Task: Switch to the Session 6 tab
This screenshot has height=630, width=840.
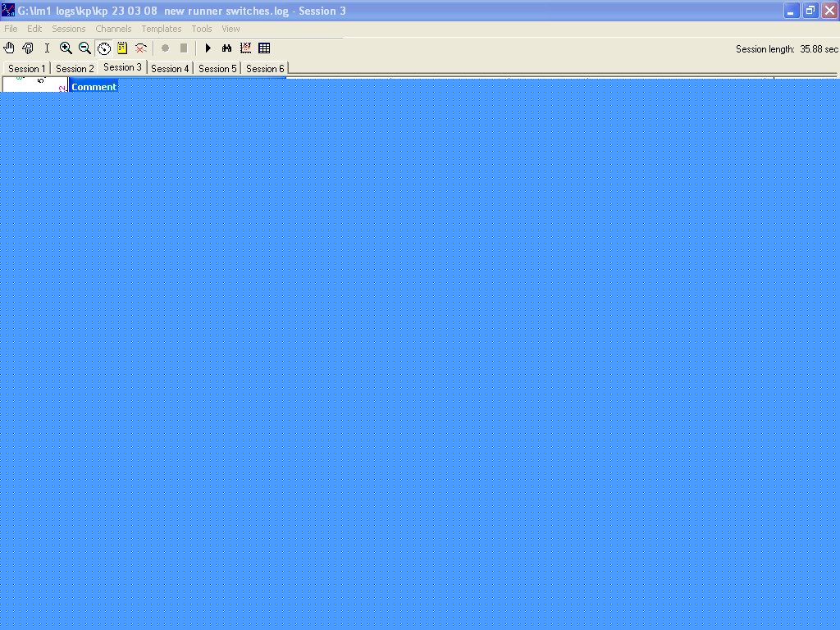Action: 265,69
